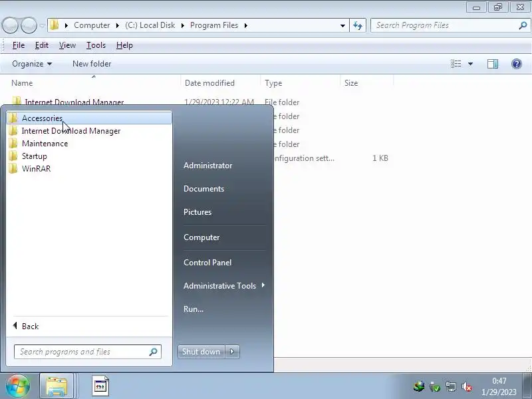Click the address bar folder icon
The height and width of the screenshot is (399, 532).
click(55, 25)
